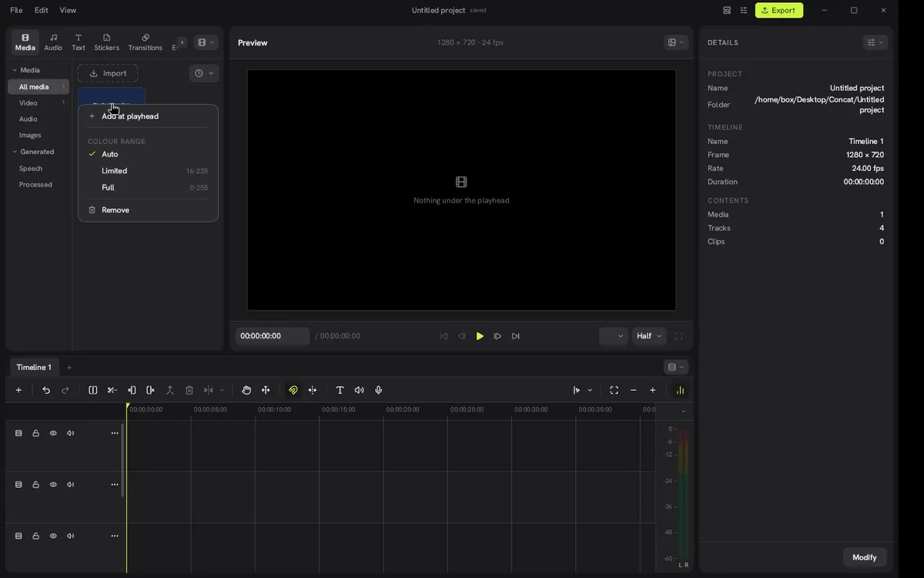Open the film-strip dropdown beside the library tabs
Screen dimensions: 924x578
pos(206,42)
